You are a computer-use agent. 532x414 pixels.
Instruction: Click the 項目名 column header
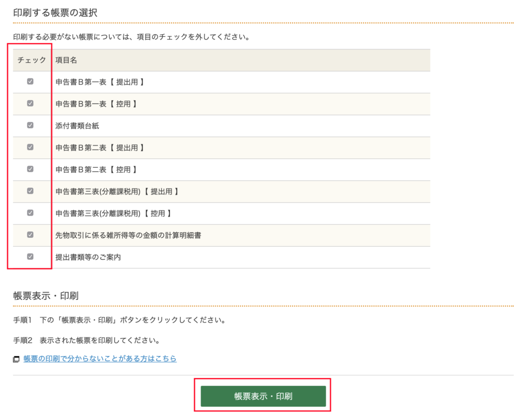66,60
